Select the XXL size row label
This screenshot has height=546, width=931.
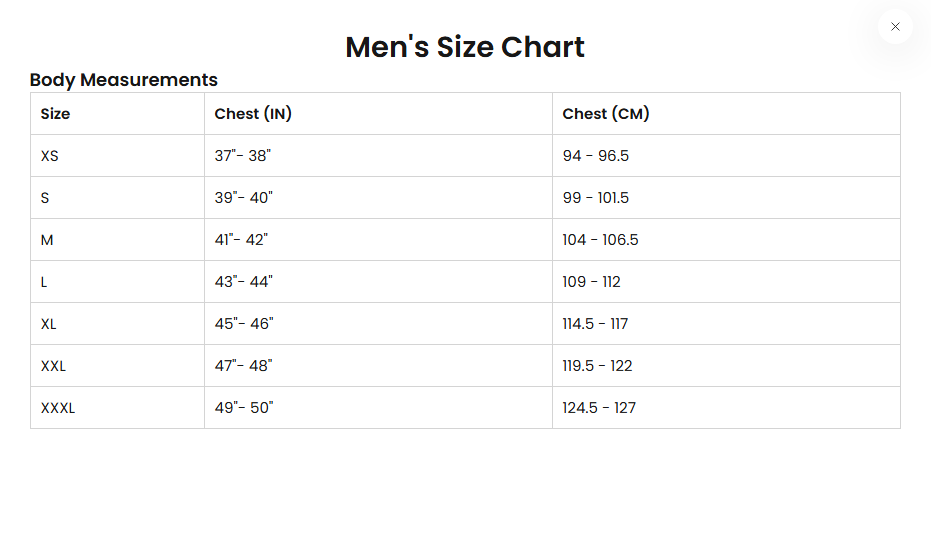(53, 366)
